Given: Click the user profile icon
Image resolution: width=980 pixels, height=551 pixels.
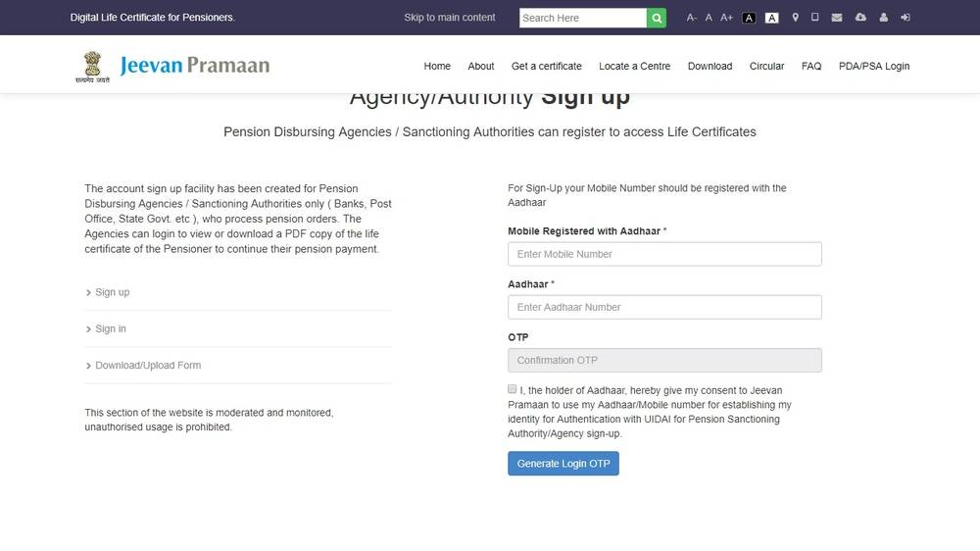Looking at the screenshot, I should coord(884,18).
